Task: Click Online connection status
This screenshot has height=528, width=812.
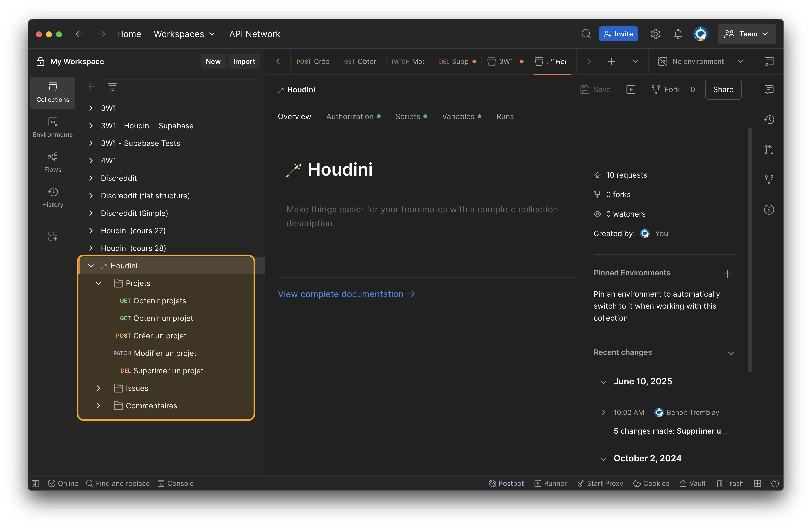Action: (x=63, y=483)
